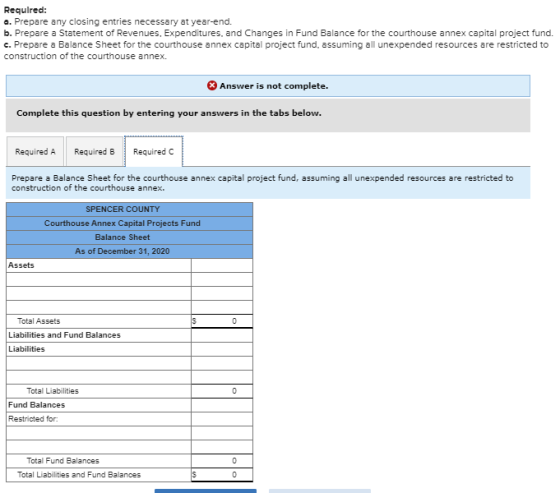Click amount cell for first asset row
Viewport: 560px width, 493px height.
(x=222, y=279)
